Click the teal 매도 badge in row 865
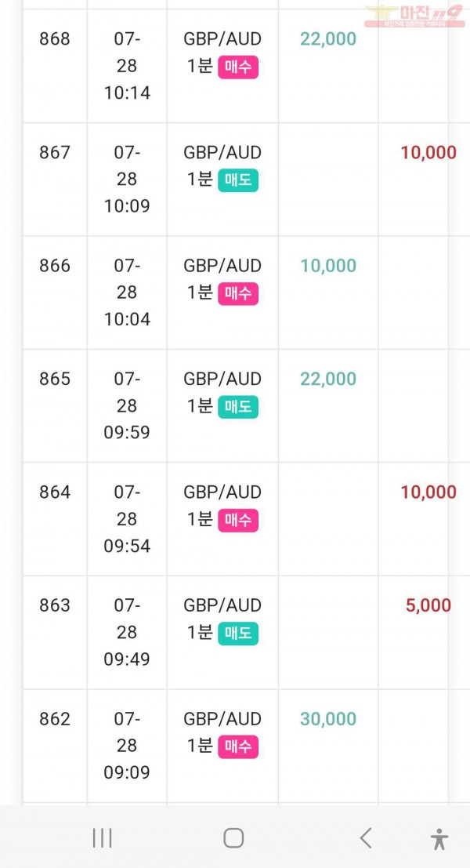Viewport: 470px width, 868px height. coord(238,407)
